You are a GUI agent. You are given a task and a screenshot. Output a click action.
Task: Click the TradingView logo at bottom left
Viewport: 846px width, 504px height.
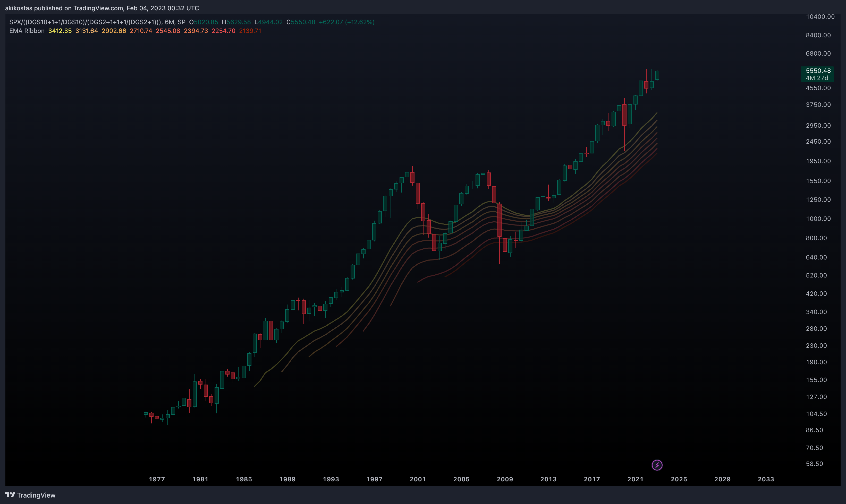(x=30, y=495)
